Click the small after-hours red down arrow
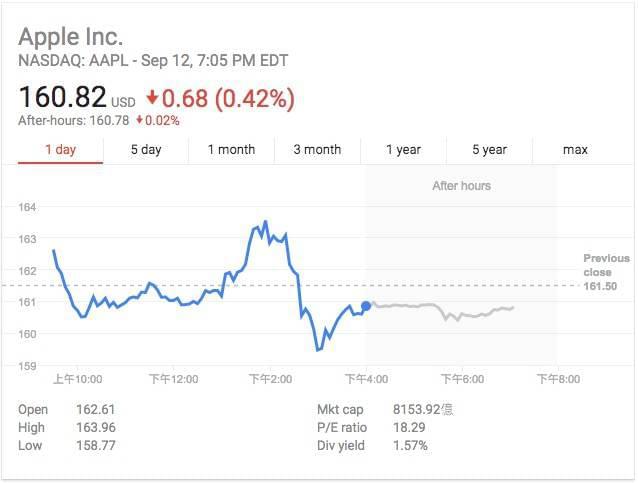Viewport: 638px width, 483px height. [x=141, y=121]
